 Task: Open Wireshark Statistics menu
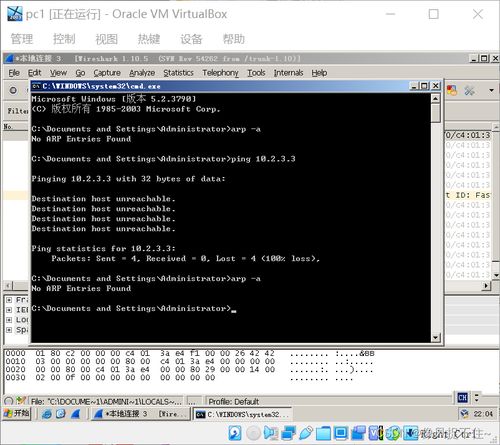[x=178, y=73]
